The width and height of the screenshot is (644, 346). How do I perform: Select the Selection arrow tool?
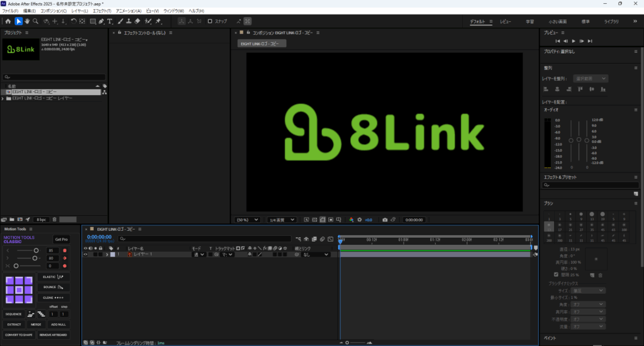click(18, 21)
